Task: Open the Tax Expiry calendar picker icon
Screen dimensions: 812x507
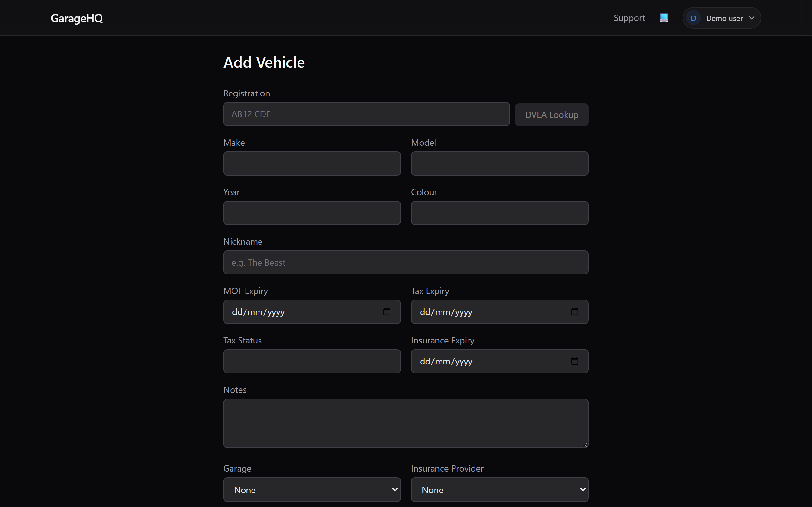Action: click(x=574, y=311)
